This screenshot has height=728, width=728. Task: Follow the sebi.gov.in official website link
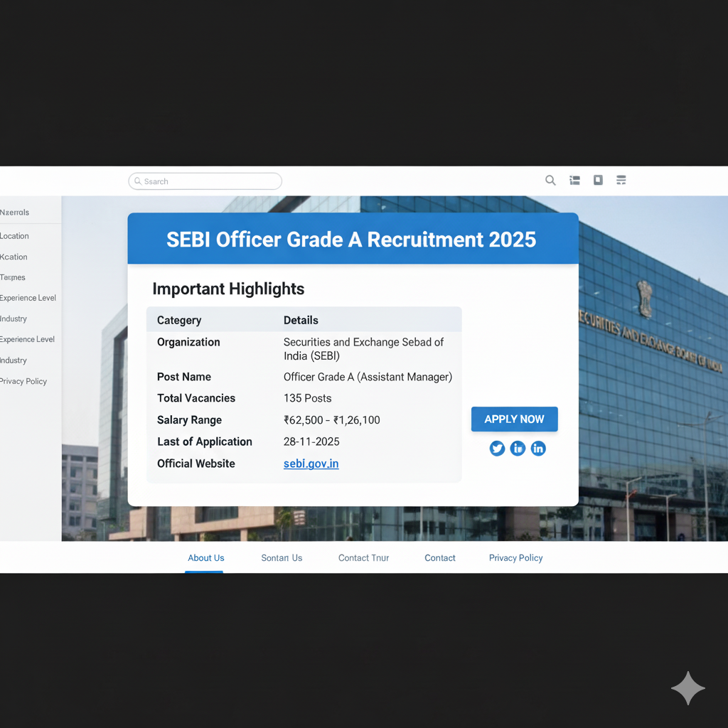311,464
